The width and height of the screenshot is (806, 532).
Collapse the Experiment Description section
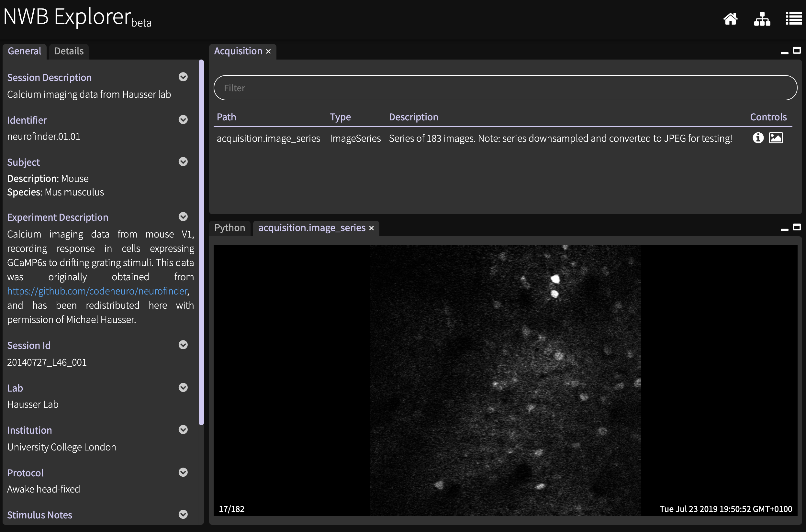[183, 217]
